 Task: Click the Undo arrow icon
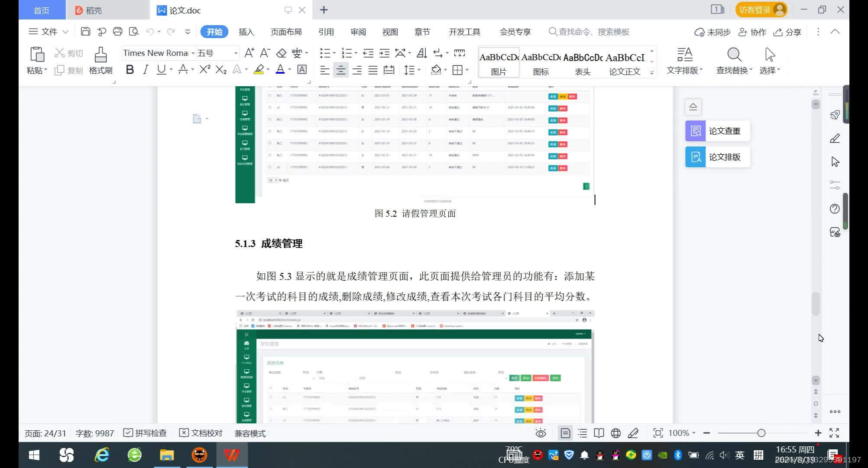point(150,32)
